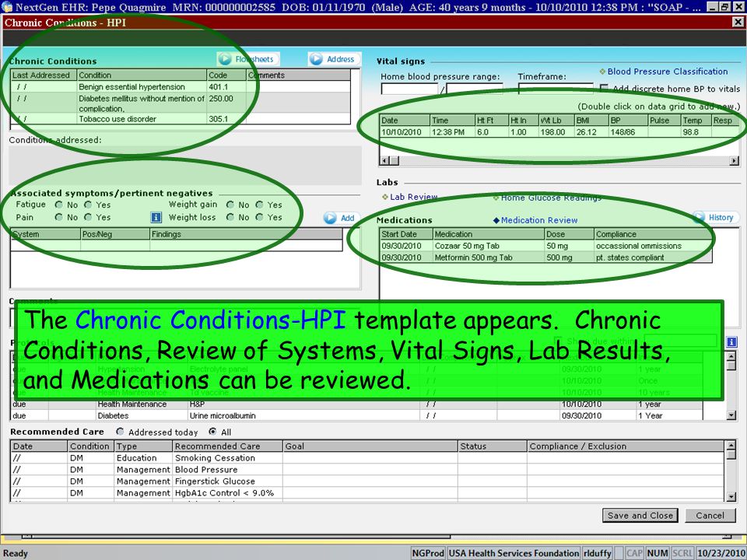The image size is (747, 560).
Task: Select Blood Pressure management row
Action: [366, 470]
